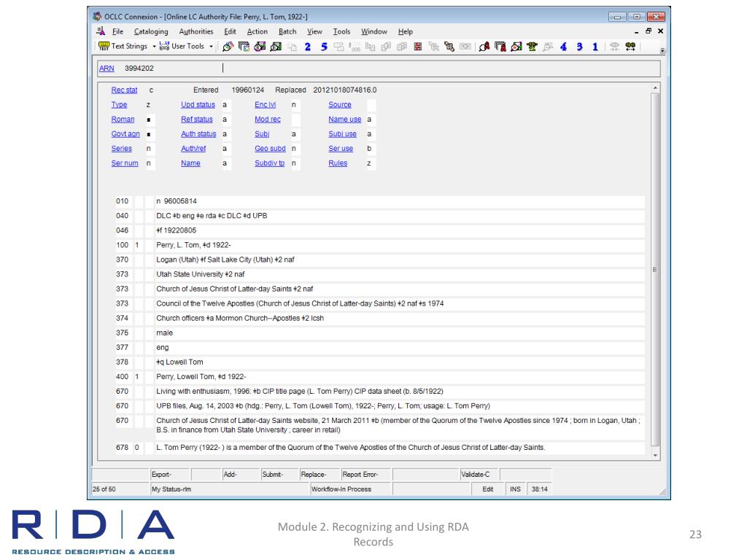
Task: Click the red striped list toolbar icon
Action: tap(418, 47)
